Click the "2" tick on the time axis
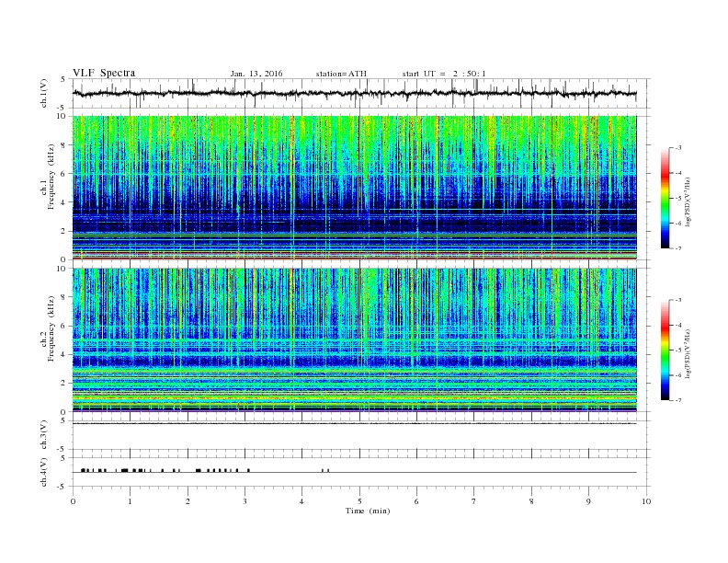The image size is (728, 563). click(x=188, y=501)
